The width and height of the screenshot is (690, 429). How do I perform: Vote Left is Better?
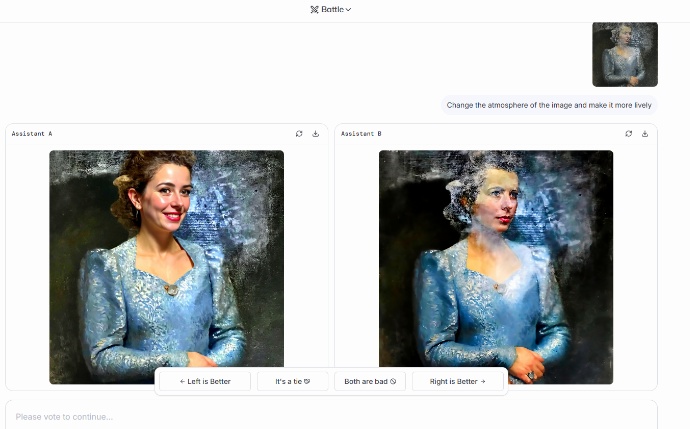click(204, 381)
